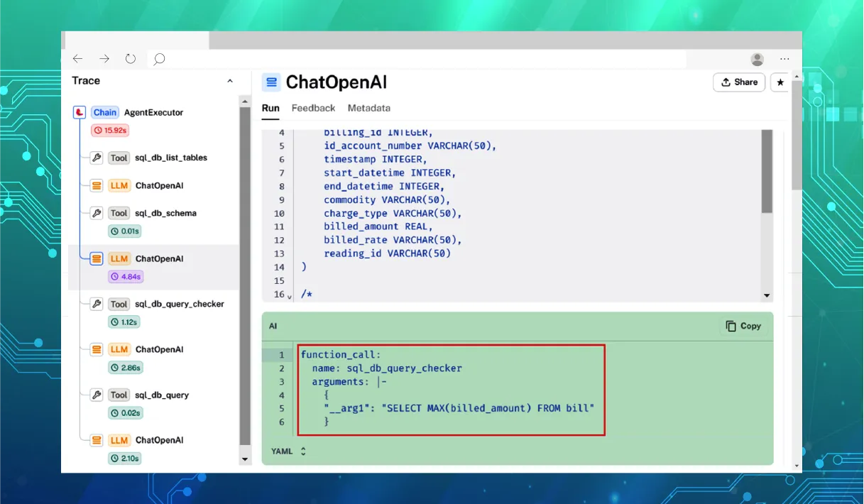The image size is (864, 504).
Task: Click the wrench icon beside sql_db_query
Action: pos(97,395)
